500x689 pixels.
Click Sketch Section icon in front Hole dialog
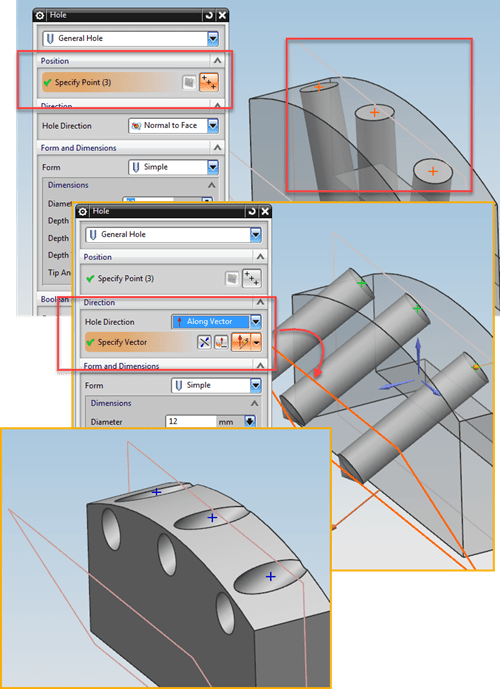pyautogui.click(x=232, y=279)
